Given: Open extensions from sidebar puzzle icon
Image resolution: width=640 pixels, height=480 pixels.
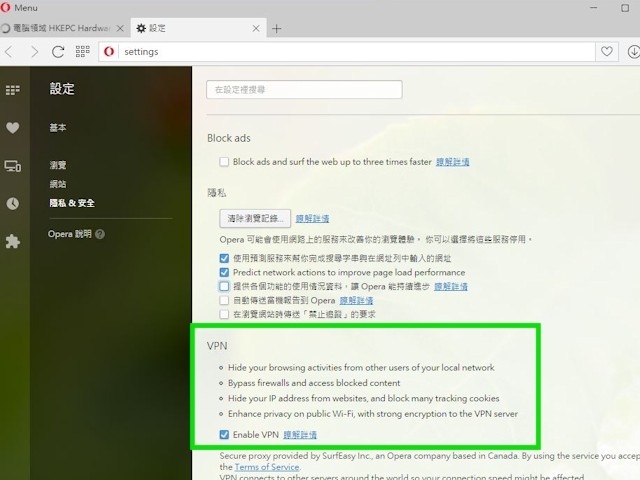Looking at the screenshot, I should tap(13, 241).
